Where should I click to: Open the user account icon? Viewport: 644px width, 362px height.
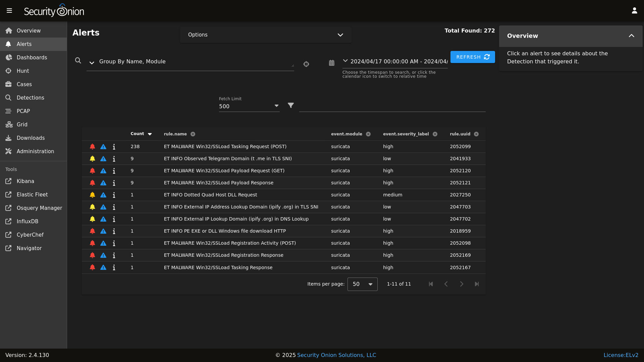(x=634, y=11)
